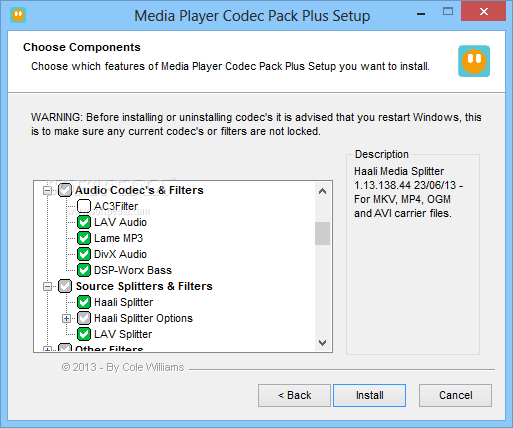Click the orange app icon in title bar
513x428 pixels.
pyautogui.click(x=18, y=15)
